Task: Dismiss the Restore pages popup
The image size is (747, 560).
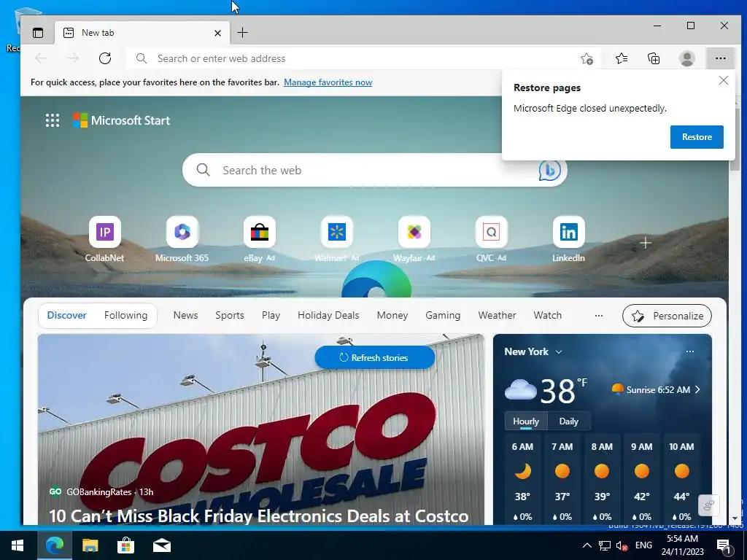Action: [x=723, y=80]
